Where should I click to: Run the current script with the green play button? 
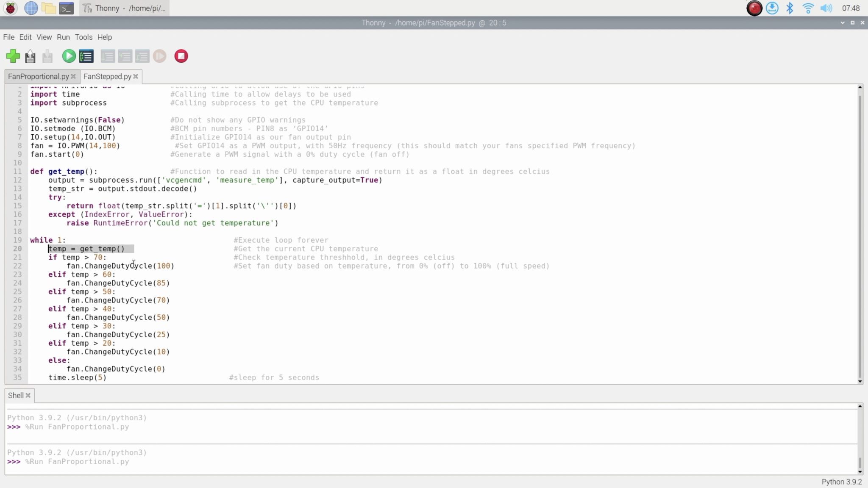[69, 56]
